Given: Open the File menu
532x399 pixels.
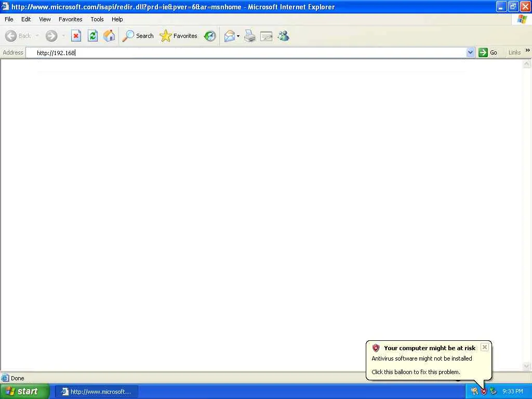Looking at the screenshot, I should pos(9,19).
